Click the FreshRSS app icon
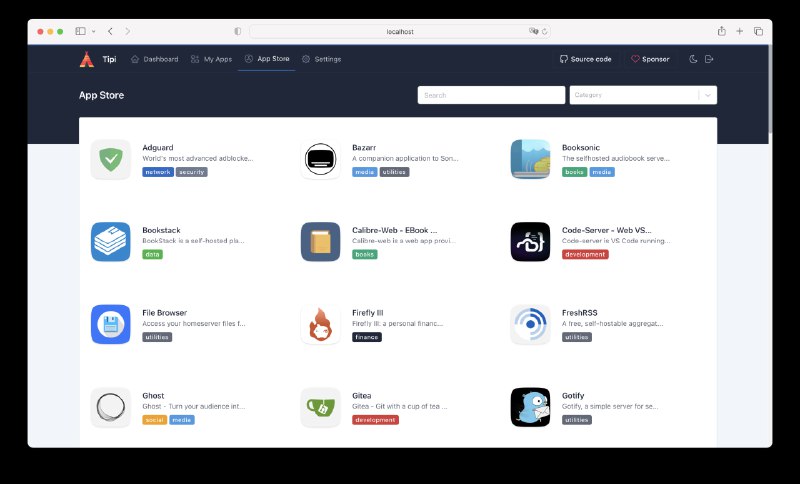This screenshot has height=484, width=800. [x=530, y=325]
